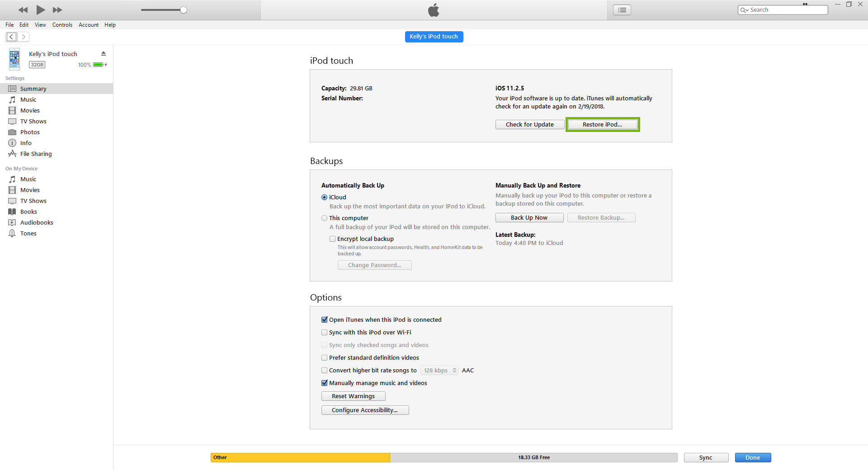Adjust the volume slider

pos(183,9)
